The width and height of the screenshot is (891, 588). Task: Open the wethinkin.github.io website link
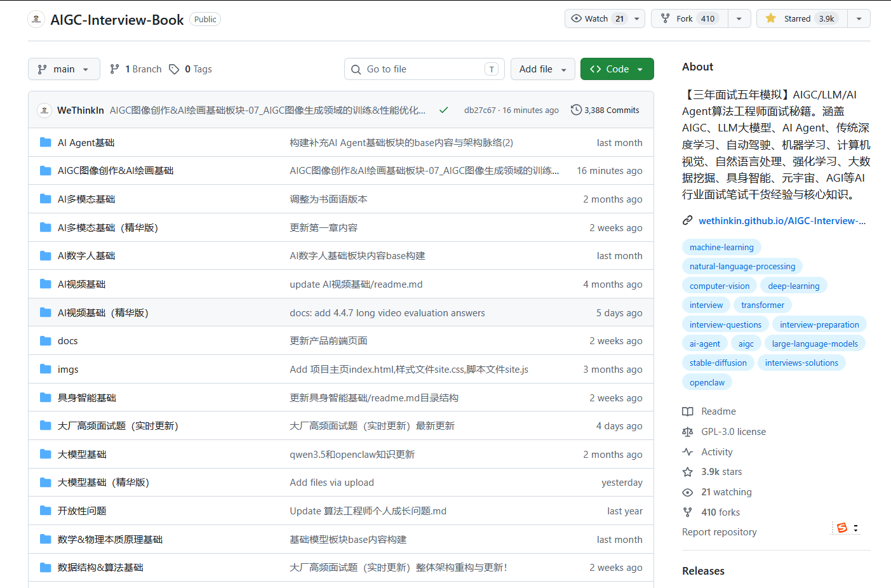coord(782,220)
